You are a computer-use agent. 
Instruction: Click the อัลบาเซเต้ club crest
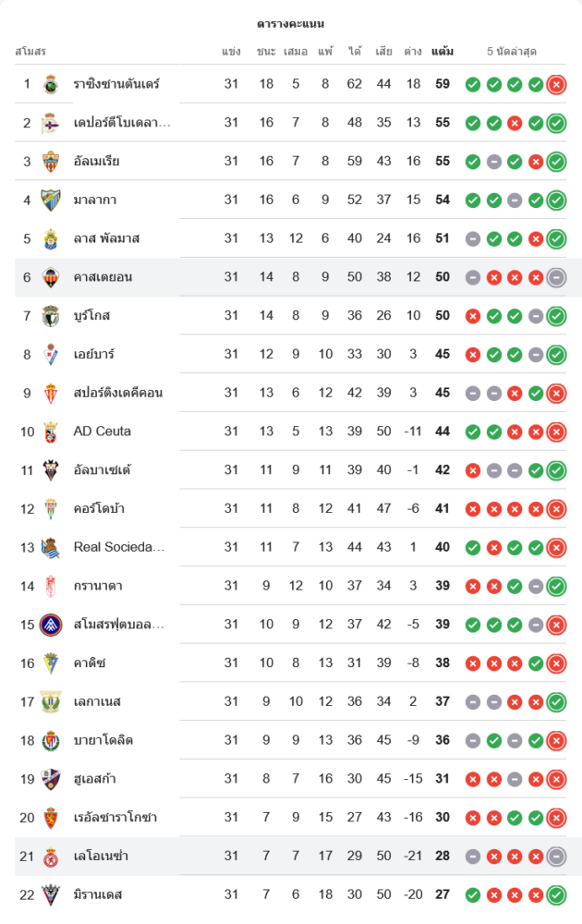51,470
